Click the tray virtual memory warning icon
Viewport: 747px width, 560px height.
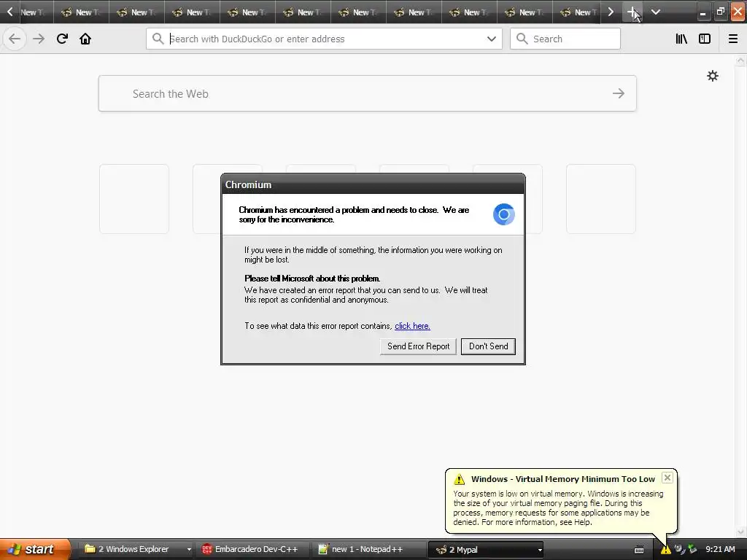coord(665,550)
